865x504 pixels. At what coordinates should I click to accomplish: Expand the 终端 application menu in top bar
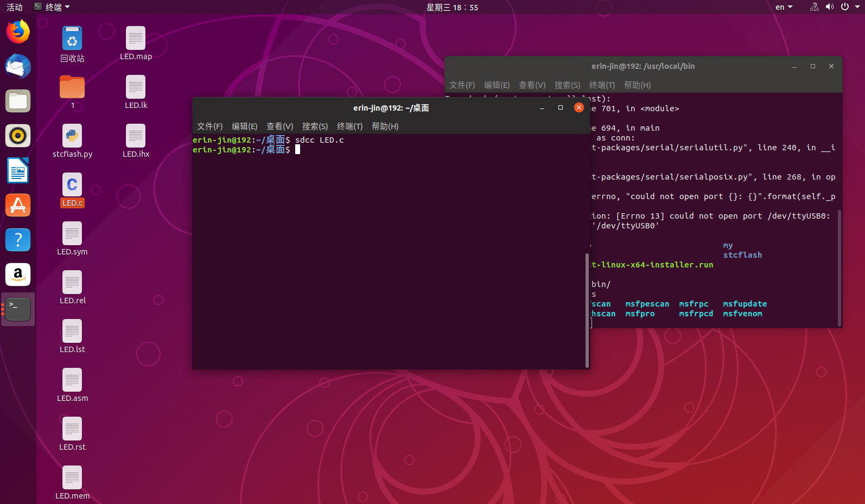tap(52, 7)
